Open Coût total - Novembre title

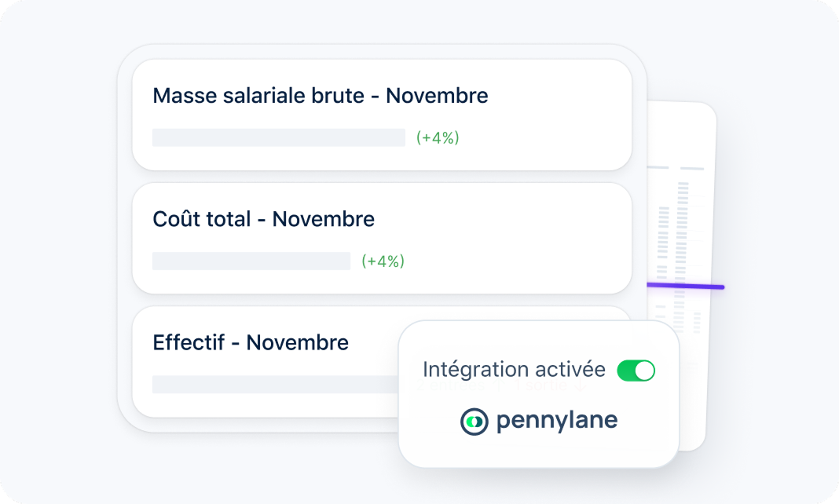tap(263, 219)
